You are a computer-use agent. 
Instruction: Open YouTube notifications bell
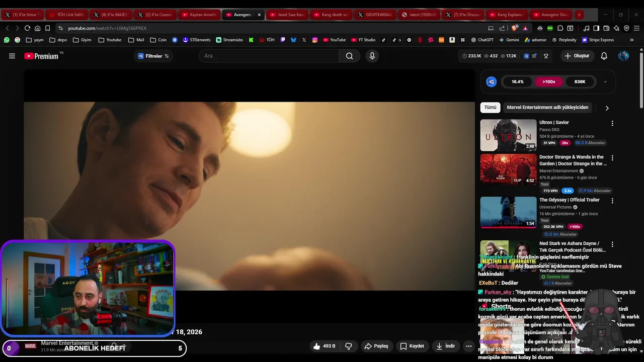(604, 56)
